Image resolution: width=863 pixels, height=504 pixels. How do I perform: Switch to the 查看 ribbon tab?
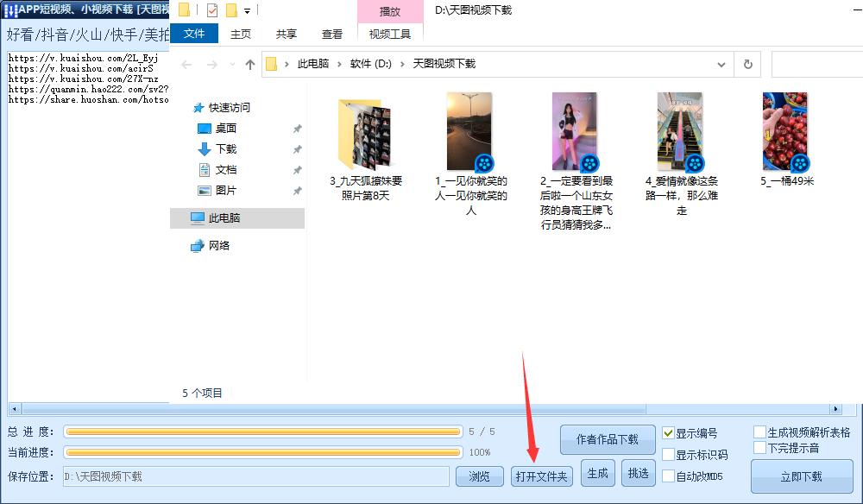click(x=332, y=34)
